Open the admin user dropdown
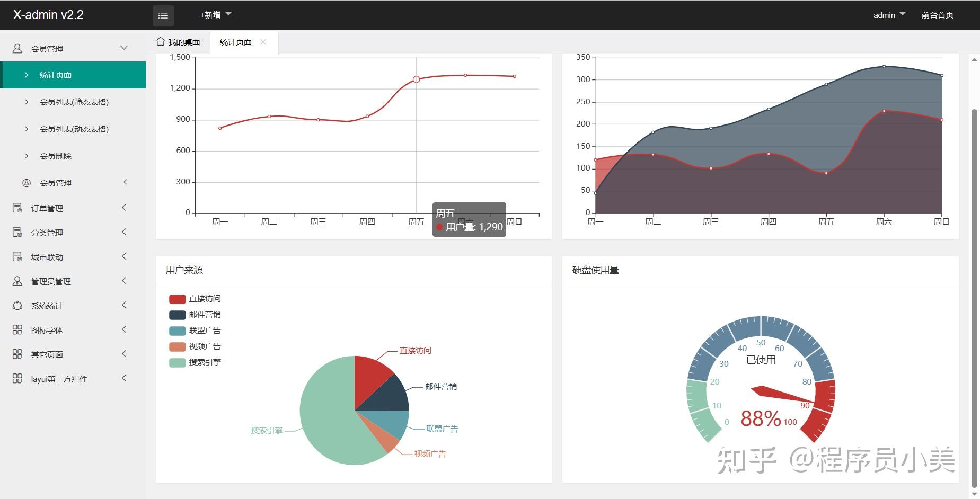This screenshot has height=499, width=980. tap(889, 15)
